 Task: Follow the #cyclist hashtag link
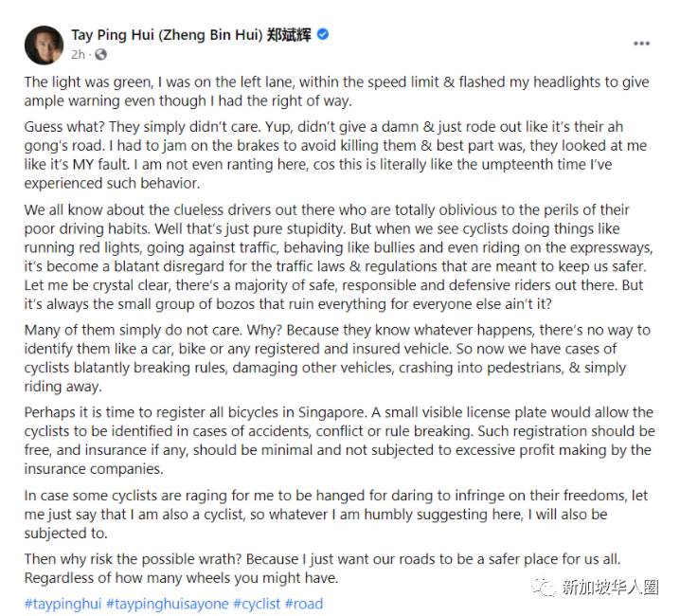258,603
